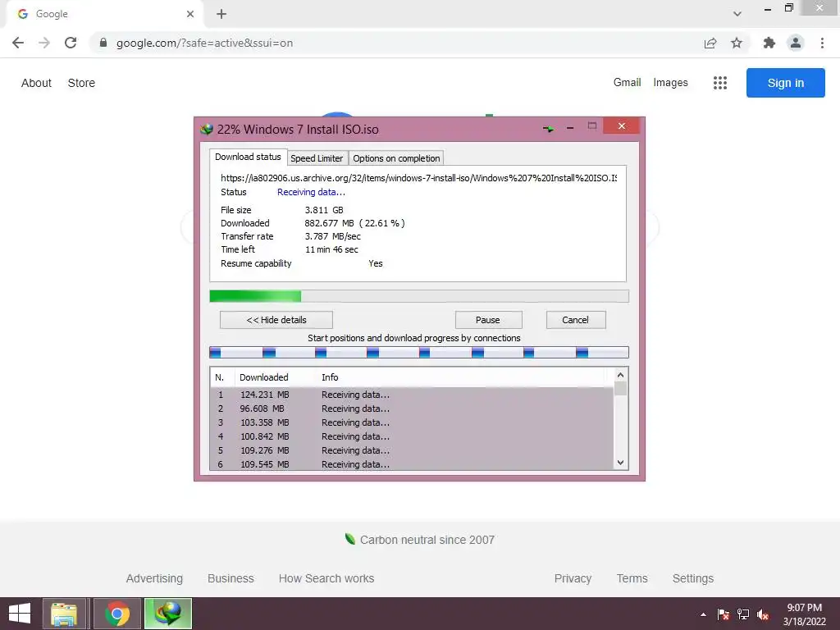Select connection row 6 with 109.545 MB

(x=412, y=464)
